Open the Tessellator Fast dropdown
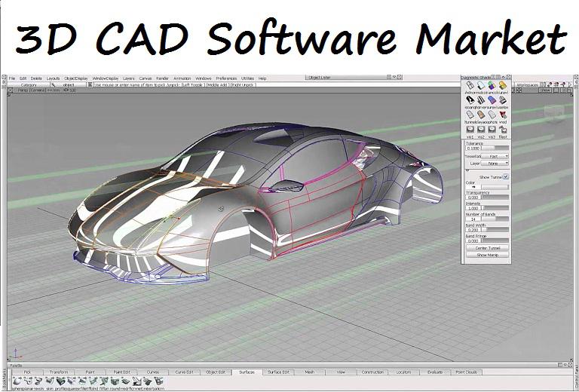Image resolution: width=579 pixels, height=392 pixels. [x=495, y=156]
